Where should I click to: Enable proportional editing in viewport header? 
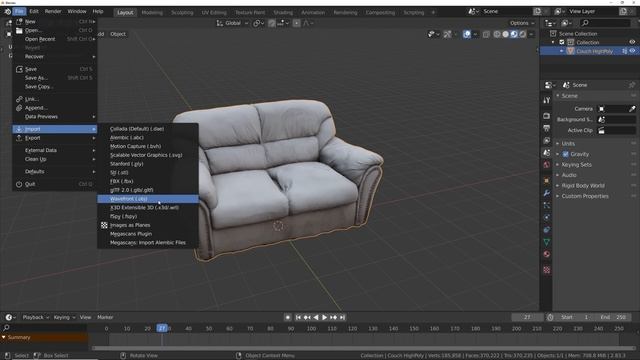(x=297, y=23)
